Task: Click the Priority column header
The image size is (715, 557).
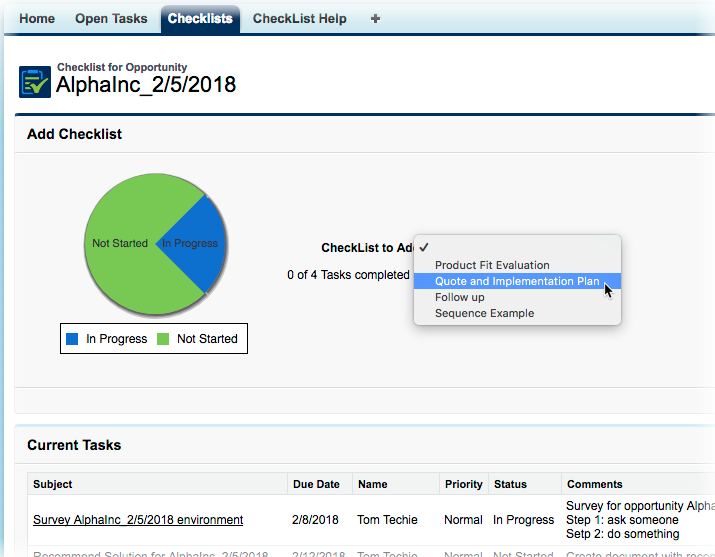Action: point(464,484)
